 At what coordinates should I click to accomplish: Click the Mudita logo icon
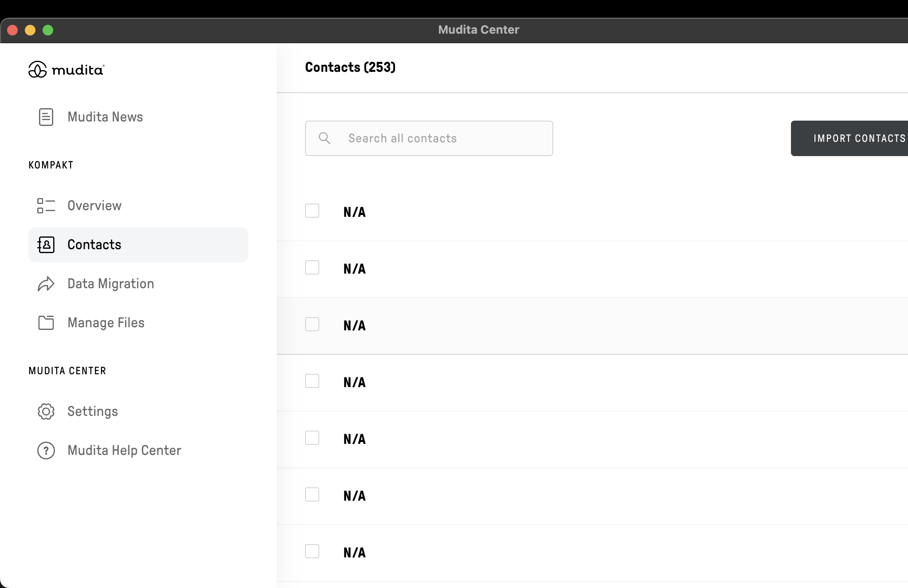tap(38, 70)
